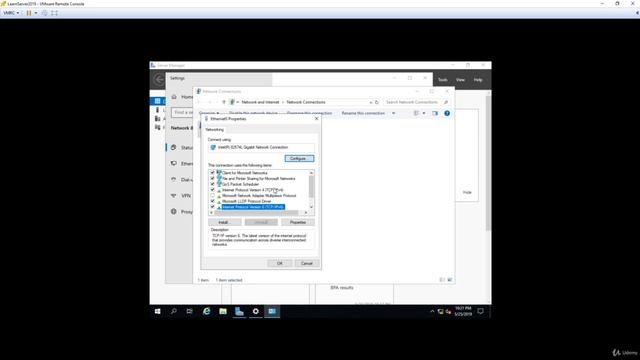This screenshot has width=640, height=360.
Task: Select the Networking tab
Action: click(x=214, y=129)
